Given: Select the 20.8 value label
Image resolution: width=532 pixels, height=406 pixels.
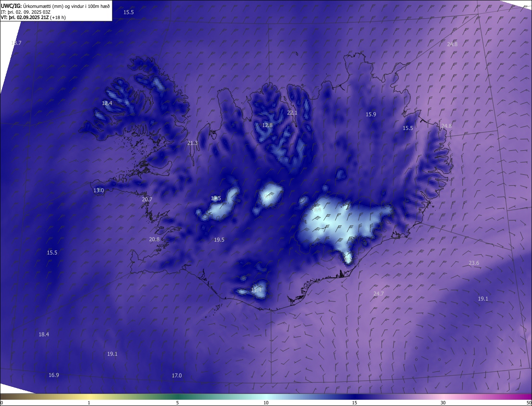Looking at the screenshot, I should coord(154,240).
